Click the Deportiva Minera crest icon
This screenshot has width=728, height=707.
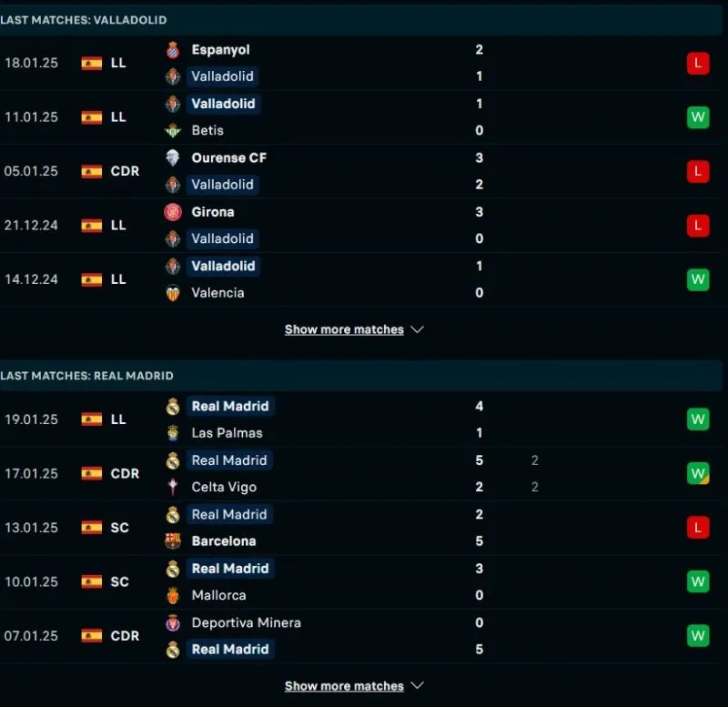point(173,622)
